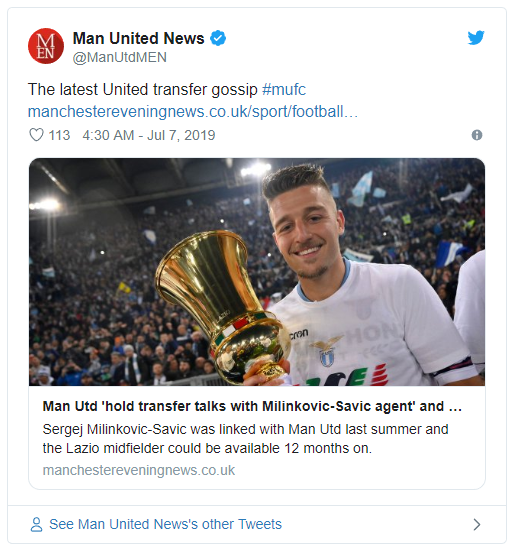This screenshot has width=511, height=553.
Task: Open the tweet info circle icon
Action: pos(476,135)
